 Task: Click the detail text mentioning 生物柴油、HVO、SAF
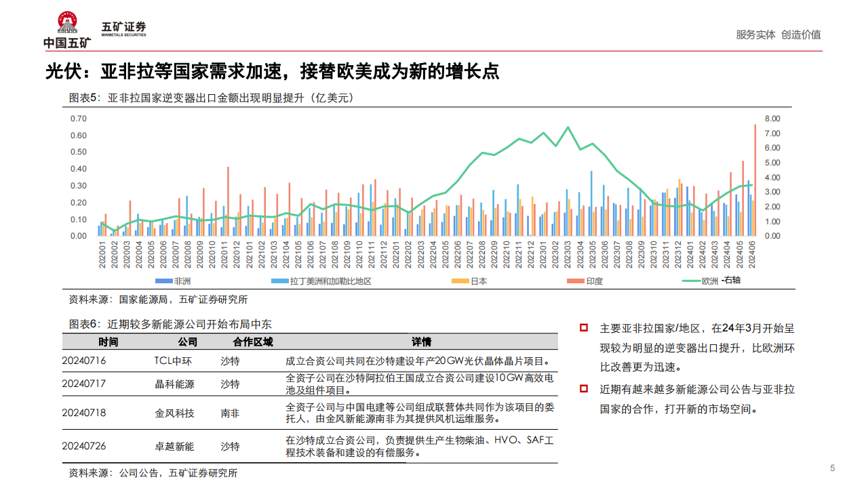[419, 446]
